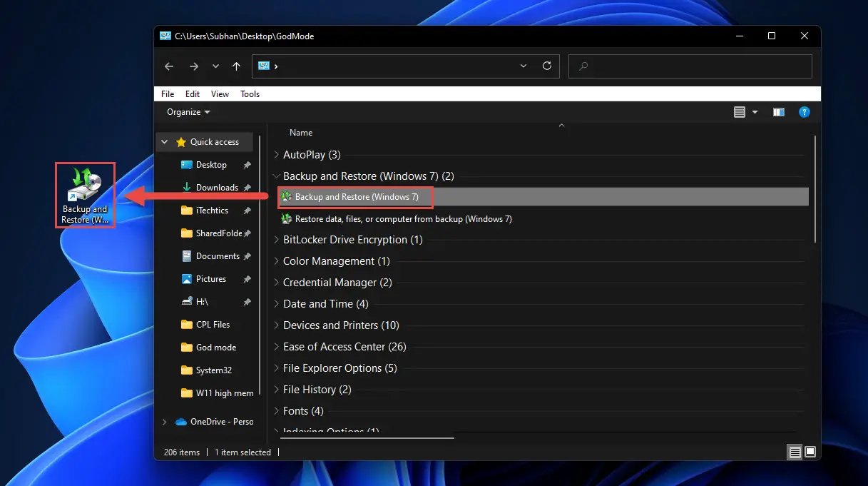This screenshot has height=486, width=868.
Task: Expand Ease of Access Center (26) group
Action: click(x=277, y=347)
